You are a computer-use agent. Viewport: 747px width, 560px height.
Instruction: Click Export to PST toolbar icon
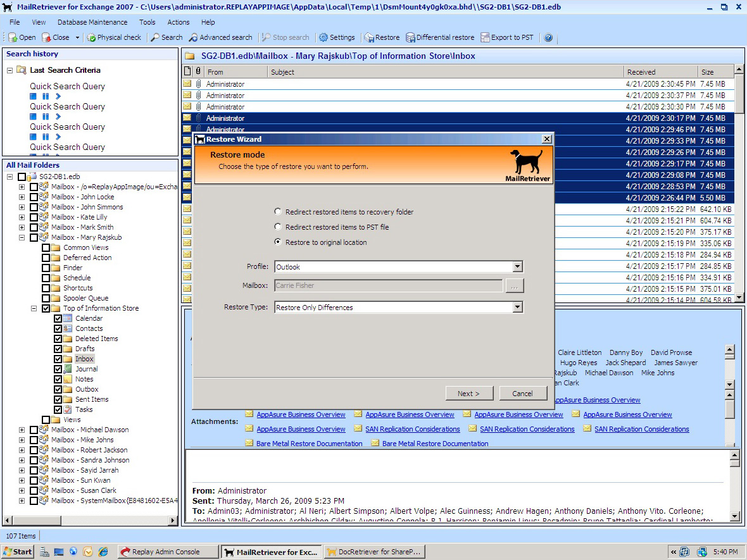(x=485, y=37)
